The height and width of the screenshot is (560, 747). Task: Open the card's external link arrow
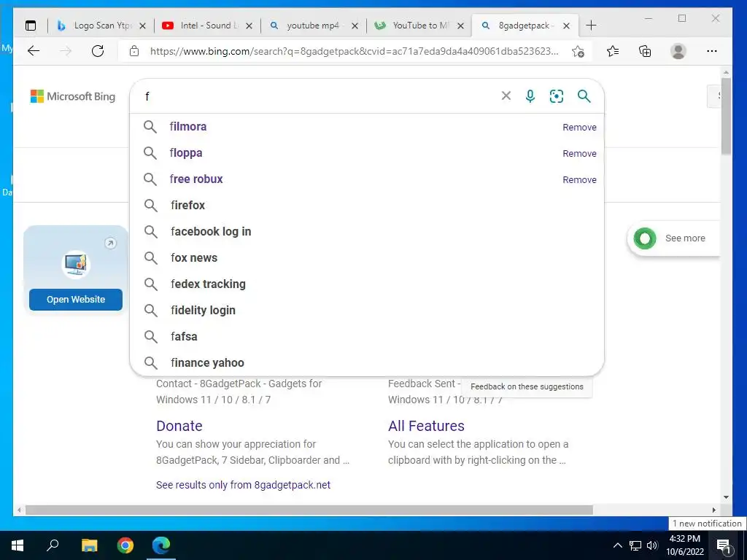tap(110, 244)
